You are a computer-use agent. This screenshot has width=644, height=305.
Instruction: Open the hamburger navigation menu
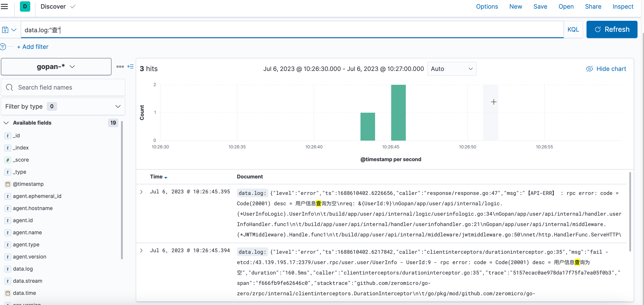click(4, 6)
